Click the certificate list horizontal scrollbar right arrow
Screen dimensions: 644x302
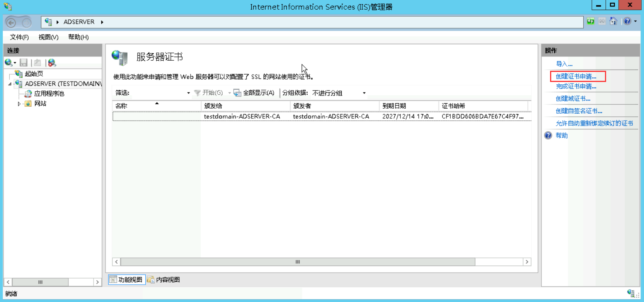tap(527, 262)
